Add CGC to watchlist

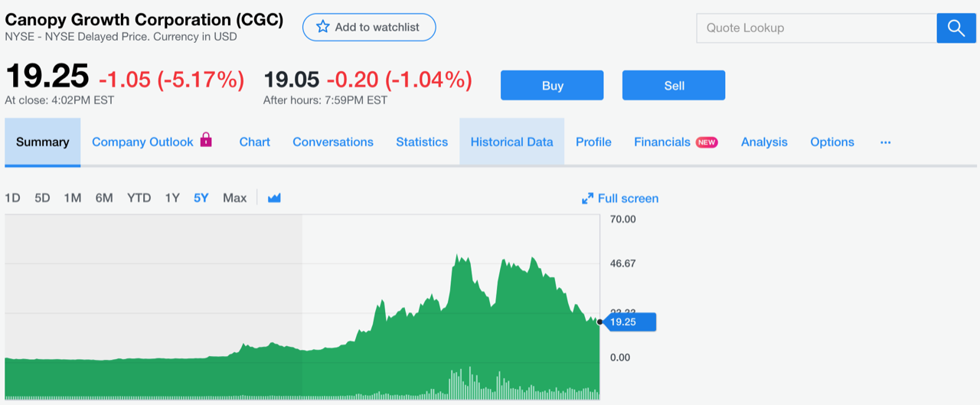[369, 27]
